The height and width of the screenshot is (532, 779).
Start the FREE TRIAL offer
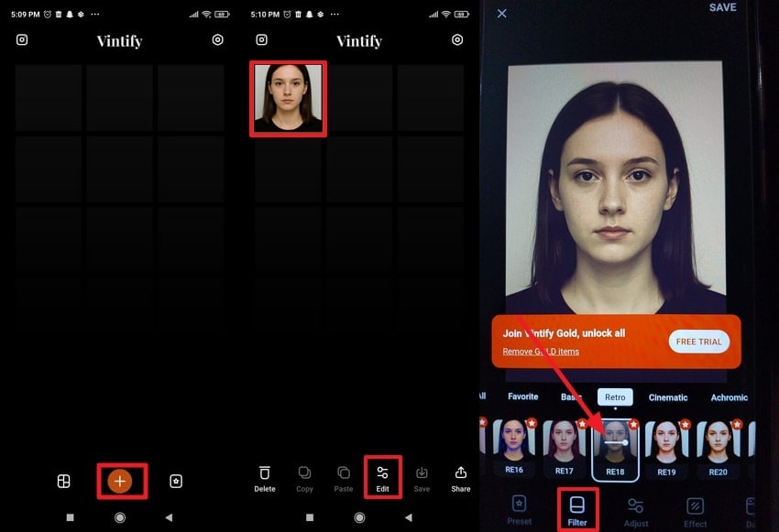pos(699,342)
